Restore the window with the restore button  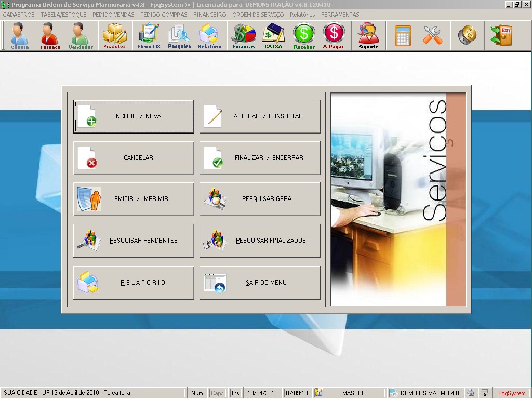517,4
